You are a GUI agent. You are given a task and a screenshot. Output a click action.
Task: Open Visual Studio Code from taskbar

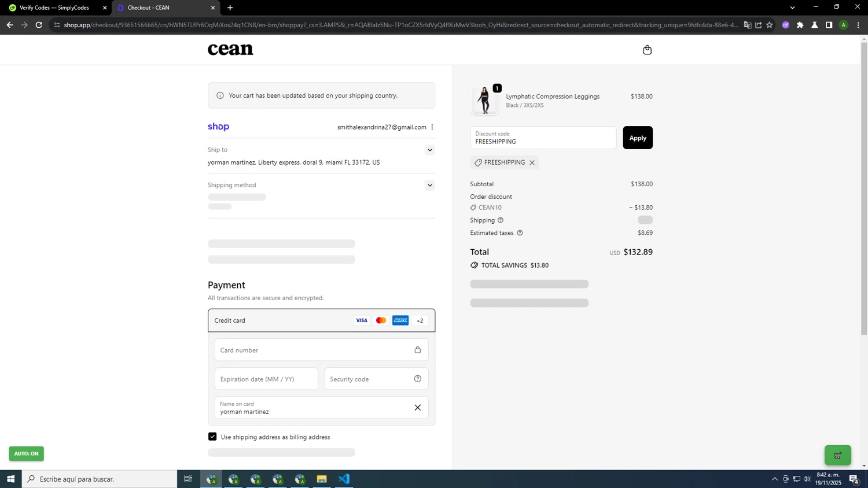tap(344, 479)
